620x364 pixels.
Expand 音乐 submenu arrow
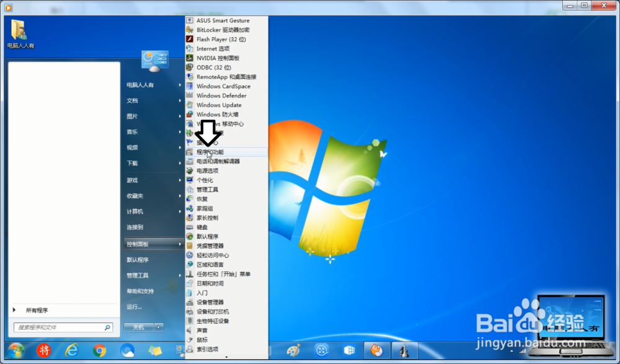[x=180, y=131]
